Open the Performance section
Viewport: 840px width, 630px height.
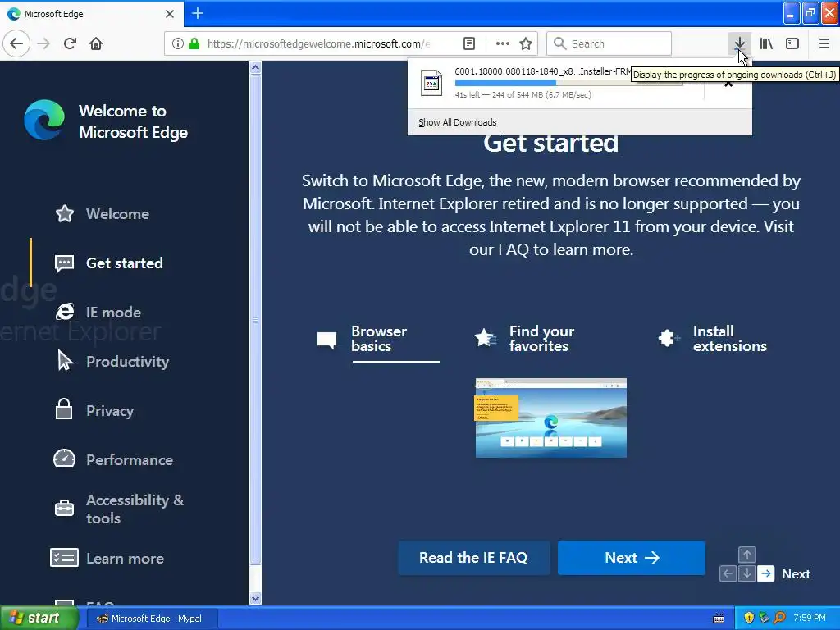130,460
